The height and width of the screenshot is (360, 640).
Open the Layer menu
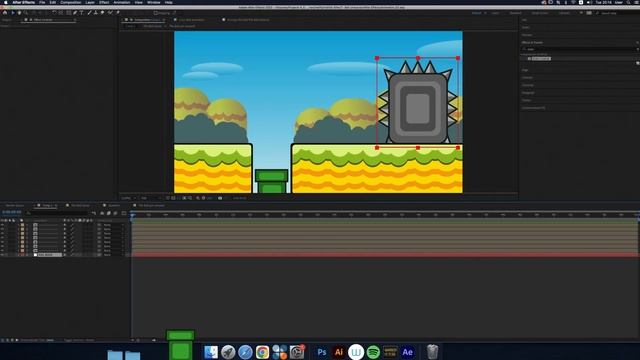pos(90,2)
